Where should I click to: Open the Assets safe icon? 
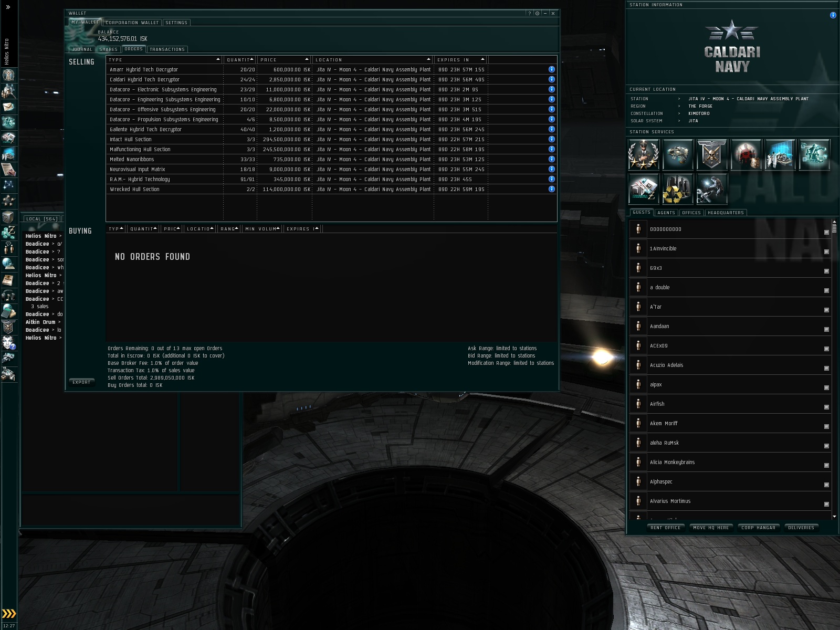click(9, 216)
